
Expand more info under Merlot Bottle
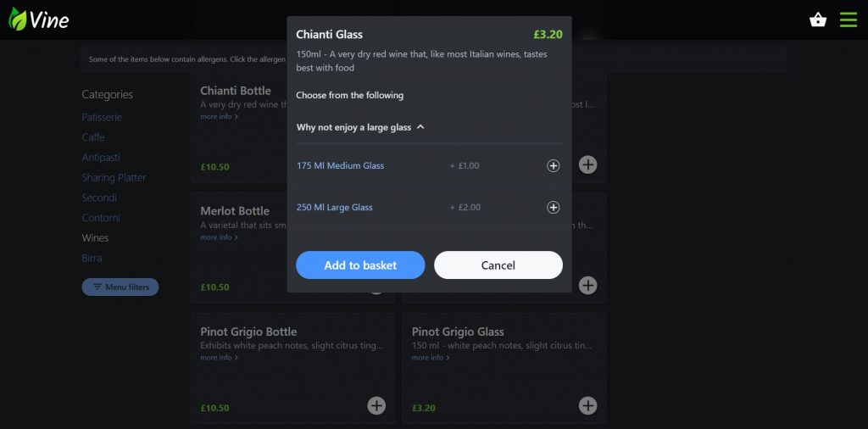pos(219,237)
